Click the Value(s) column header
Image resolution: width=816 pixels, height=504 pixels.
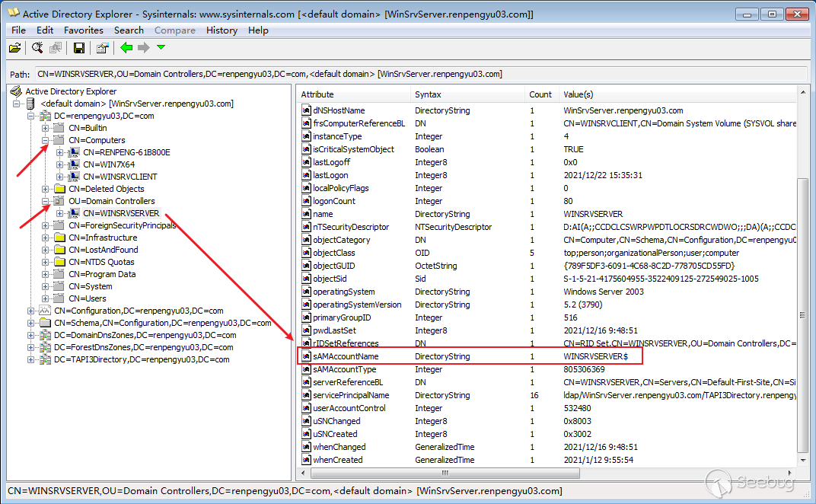(677, 94)
